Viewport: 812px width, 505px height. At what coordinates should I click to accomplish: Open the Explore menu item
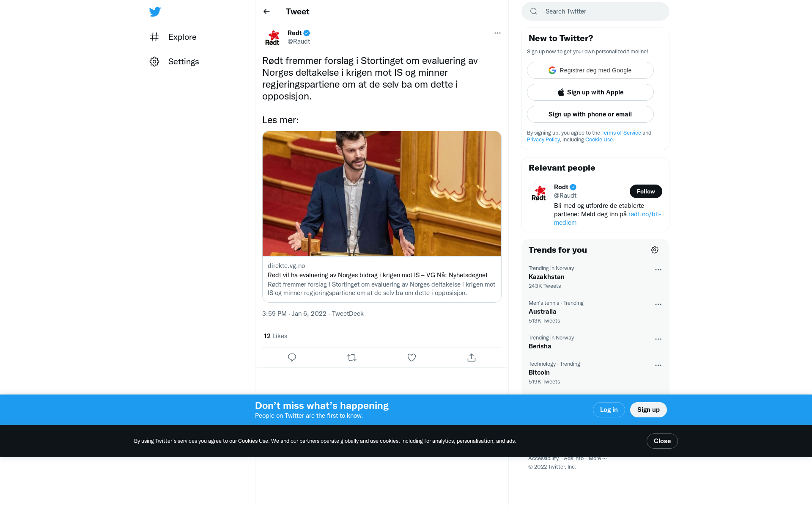click(x=173, y=37)
